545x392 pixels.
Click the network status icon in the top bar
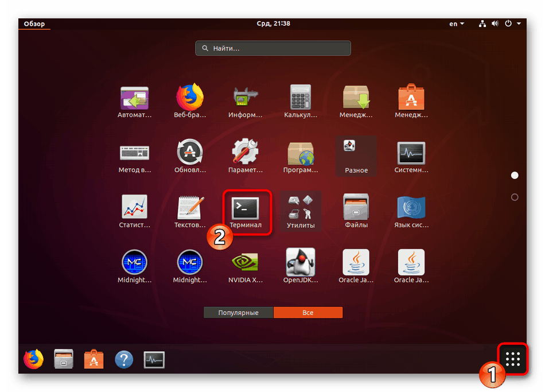tap(482, 24)
